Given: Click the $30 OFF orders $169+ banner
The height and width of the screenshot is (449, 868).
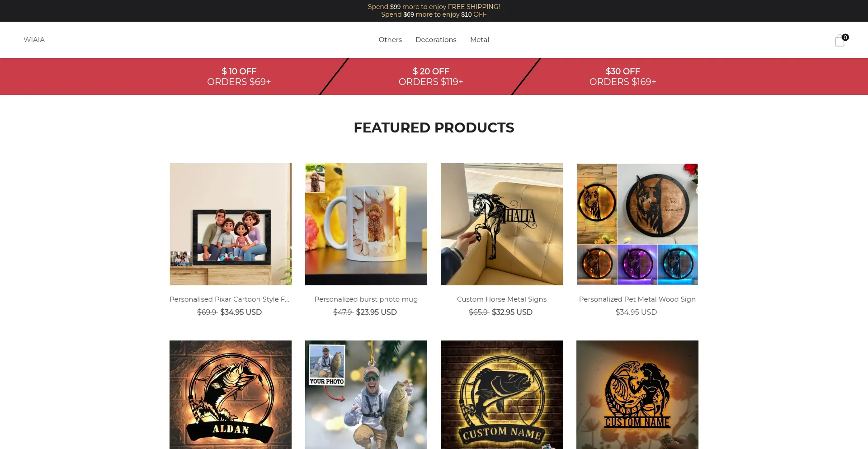Looking at the screenshot, I should click(623, 76).
